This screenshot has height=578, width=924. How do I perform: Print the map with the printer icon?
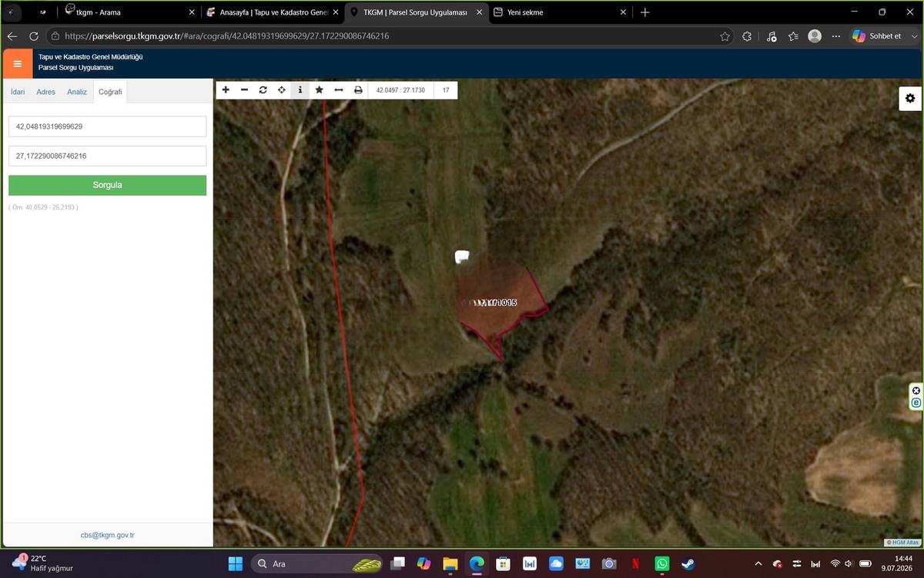358,90
